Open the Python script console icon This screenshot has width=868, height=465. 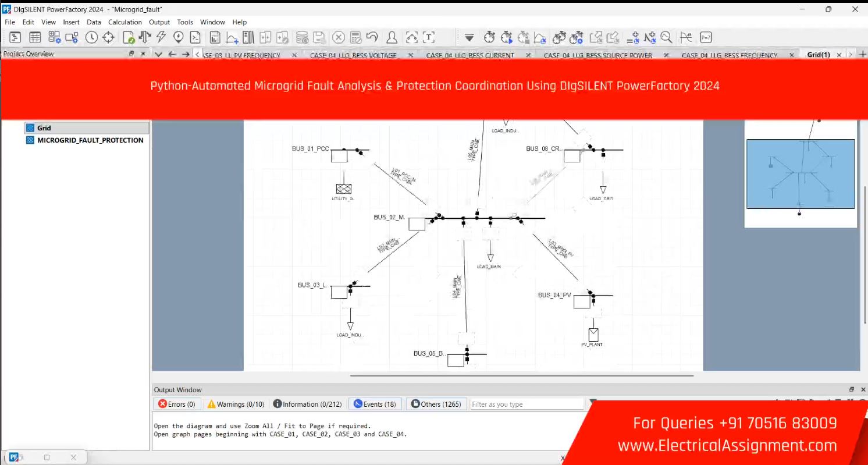(196, 37)
